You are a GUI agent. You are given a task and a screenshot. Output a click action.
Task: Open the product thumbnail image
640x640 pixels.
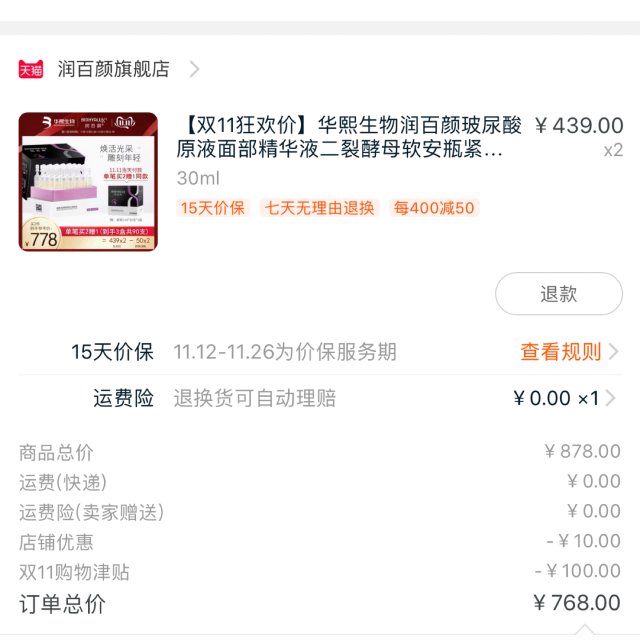coord(88,182)
